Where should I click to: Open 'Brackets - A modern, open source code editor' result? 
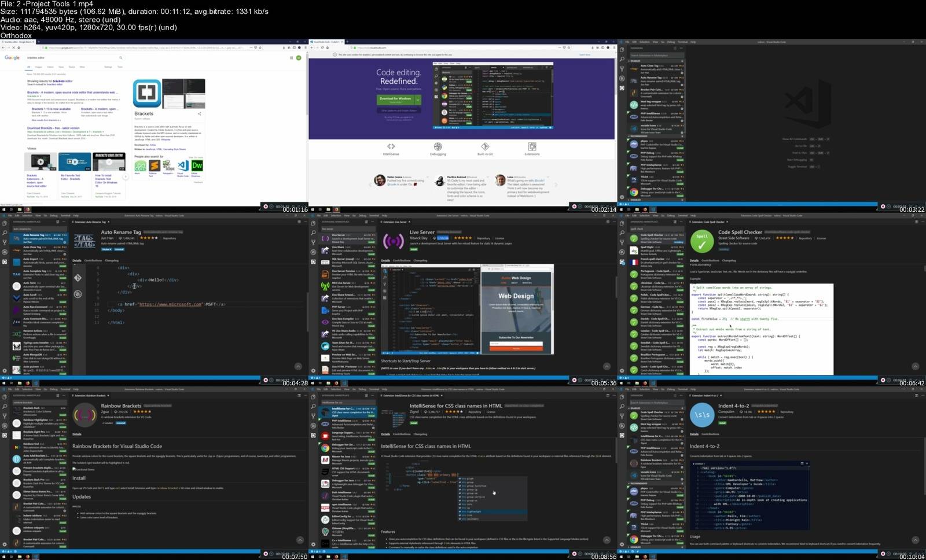tap(72, 92)
